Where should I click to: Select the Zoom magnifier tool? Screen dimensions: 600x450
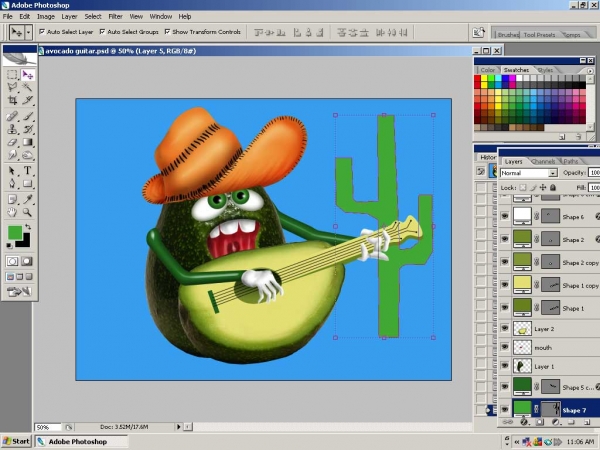28,212
